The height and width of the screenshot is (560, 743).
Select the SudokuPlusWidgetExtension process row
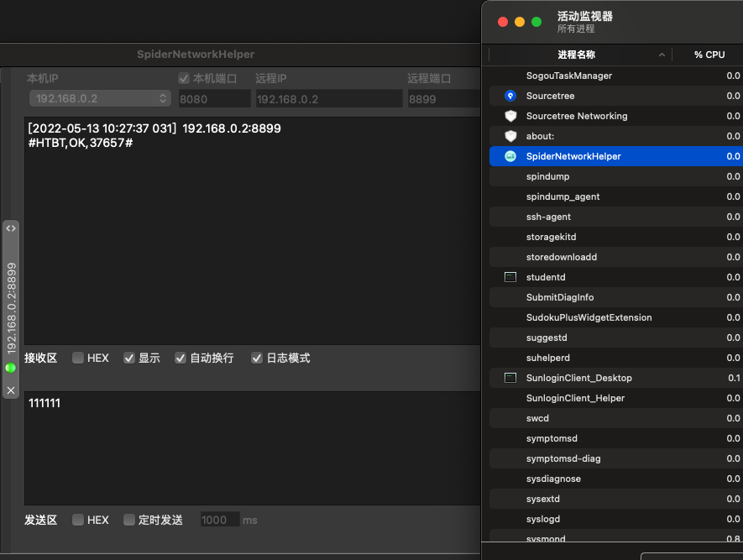point(616,317)
